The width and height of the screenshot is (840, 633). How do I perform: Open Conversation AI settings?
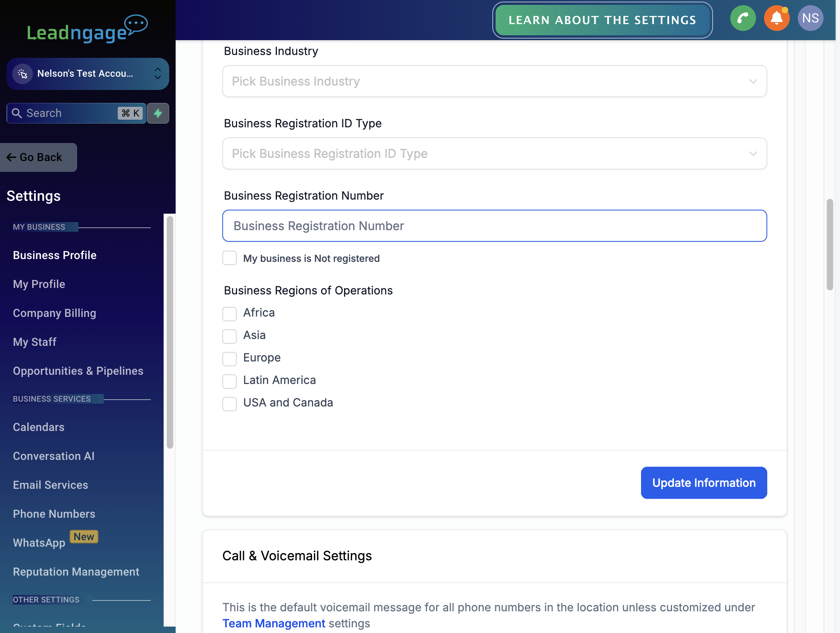[x=54, y=456]
